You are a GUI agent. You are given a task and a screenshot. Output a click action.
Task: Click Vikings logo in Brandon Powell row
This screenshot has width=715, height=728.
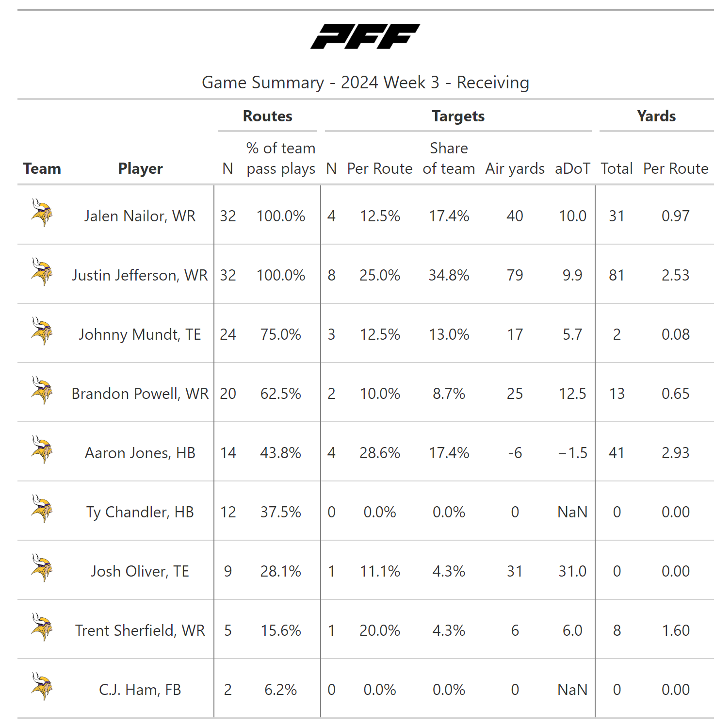click(x=42, y=390)
